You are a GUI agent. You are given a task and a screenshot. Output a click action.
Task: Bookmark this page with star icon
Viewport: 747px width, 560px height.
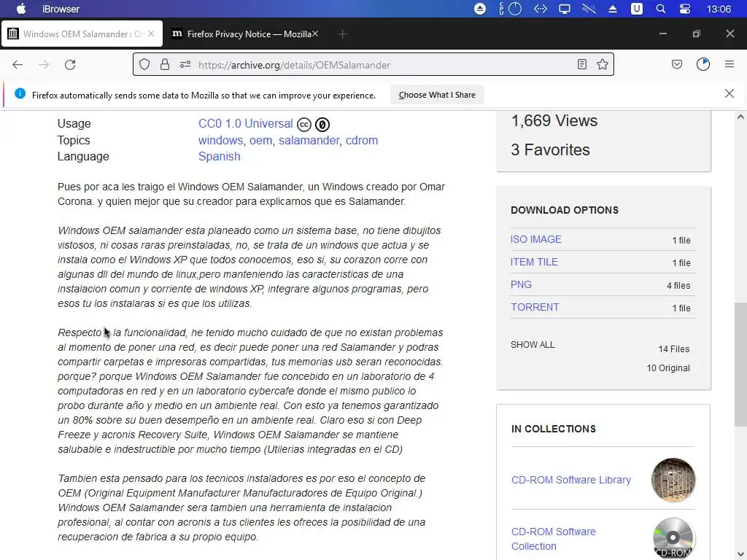pos(603,64)
